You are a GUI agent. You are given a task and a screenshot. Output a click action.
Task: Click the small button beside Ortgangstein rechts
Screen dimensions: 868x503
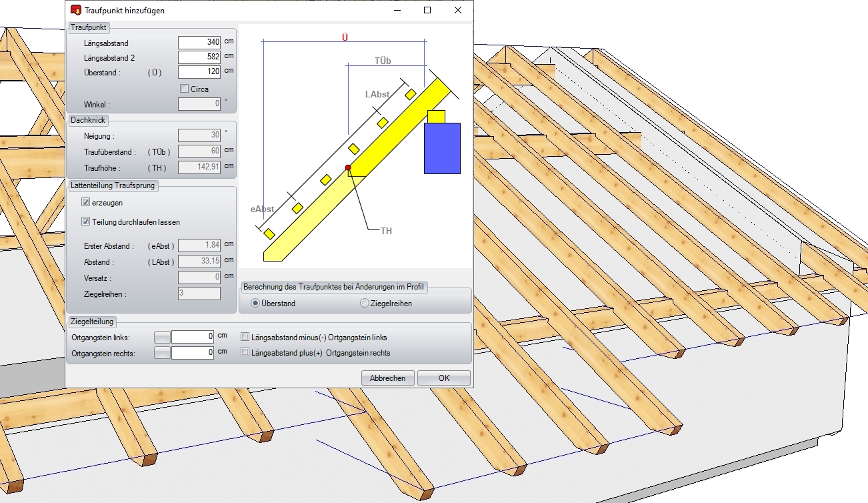(x=162, y=353)
